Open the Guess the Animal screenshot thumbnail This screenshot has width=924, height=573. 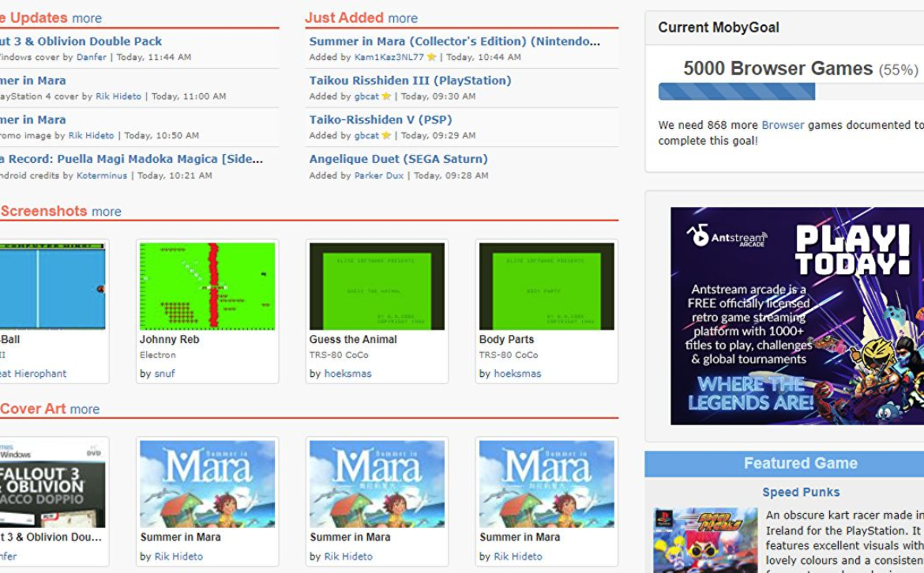(x=377, y=286)
